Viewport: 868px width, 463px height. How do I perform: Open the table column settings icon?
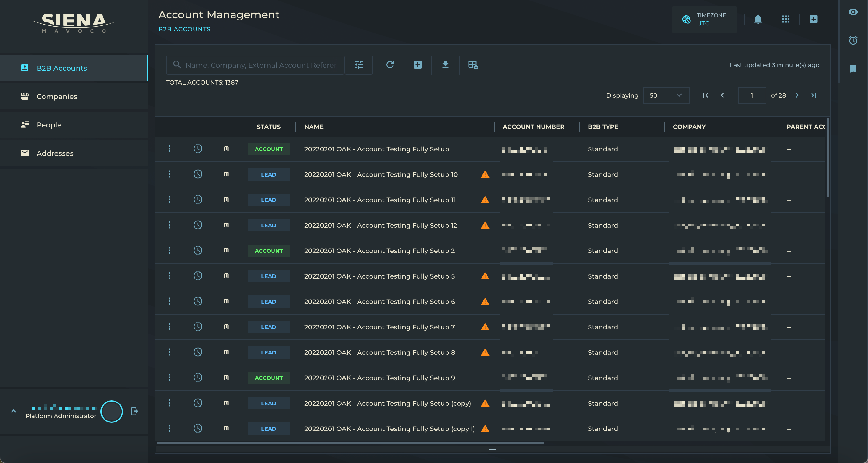tap(473, 65)
